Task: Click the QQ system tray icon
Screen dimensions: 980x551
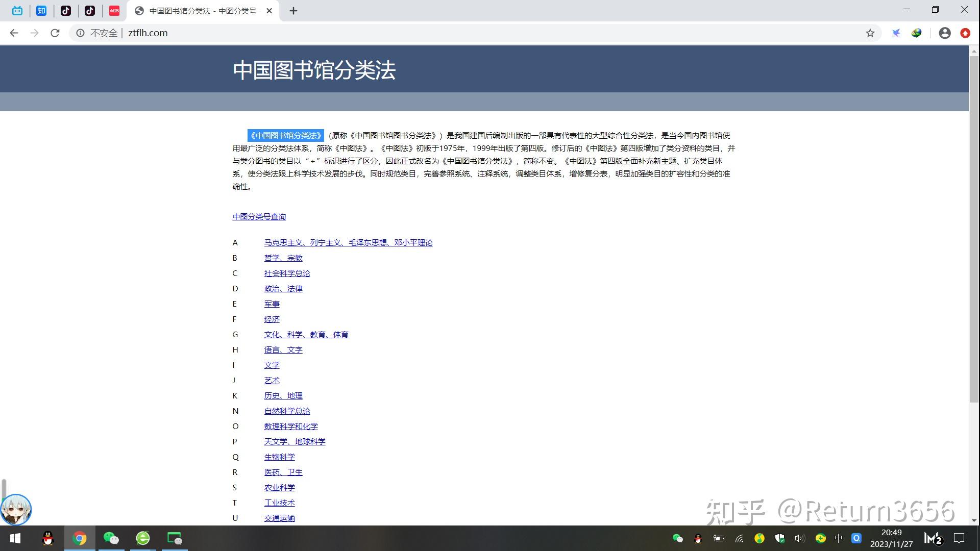Action: [698, 538]
